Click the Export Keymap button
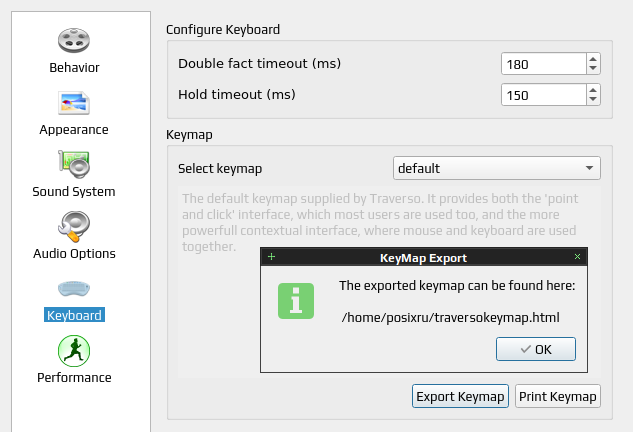Image resolution: width=633 pixels, height=432 pixels. point(460,396)
